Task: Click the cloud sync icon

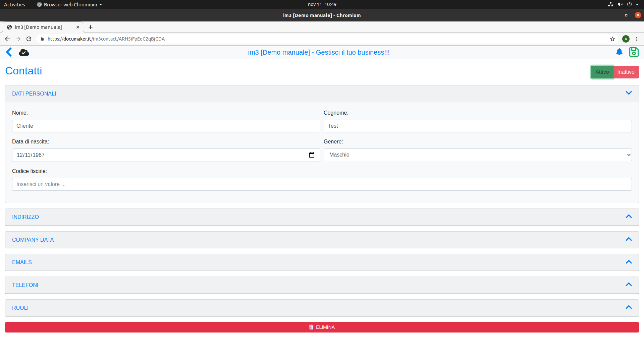Action: [23, 52]
